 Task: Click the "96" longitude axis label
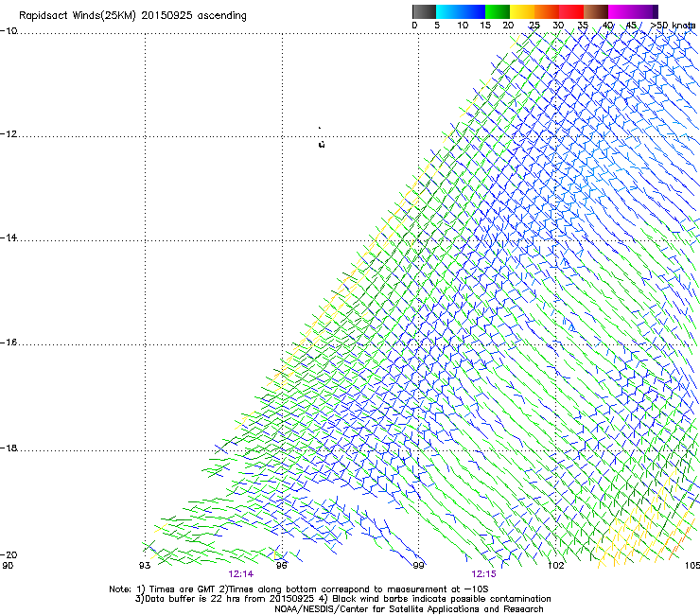(281, 566)
